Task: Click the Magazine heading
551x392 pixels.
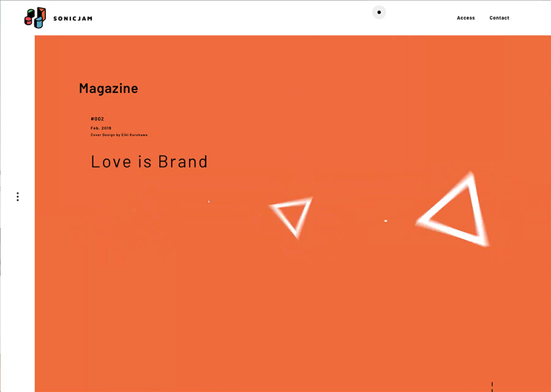Action: click(108, 88)
